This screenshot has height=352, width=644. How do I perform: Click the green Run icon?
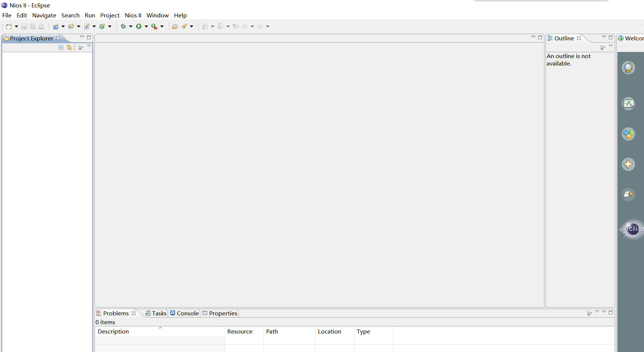coord(139,26)
